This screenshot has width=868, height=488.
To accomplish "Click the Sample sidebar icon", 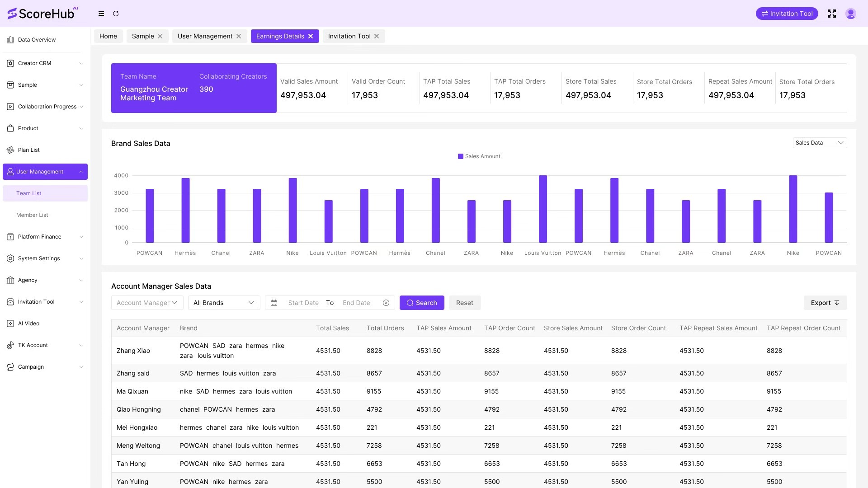I will click(10, 85).
